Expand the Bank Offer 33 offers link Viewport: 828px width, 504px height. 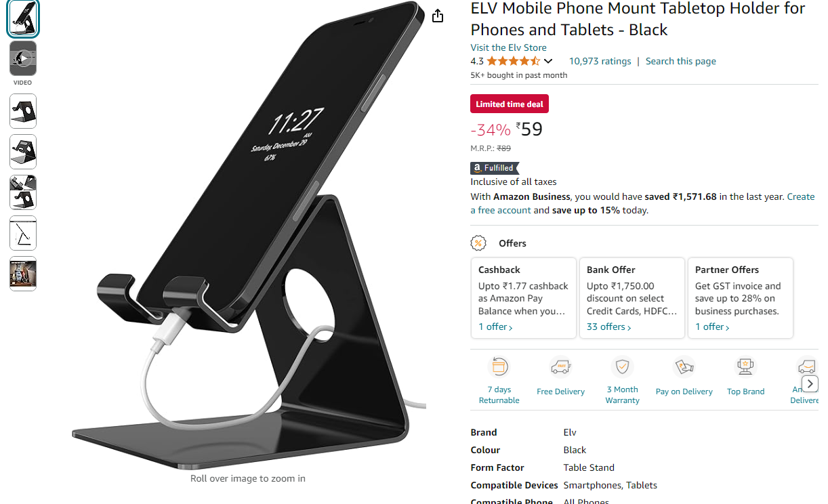point(609,327)
